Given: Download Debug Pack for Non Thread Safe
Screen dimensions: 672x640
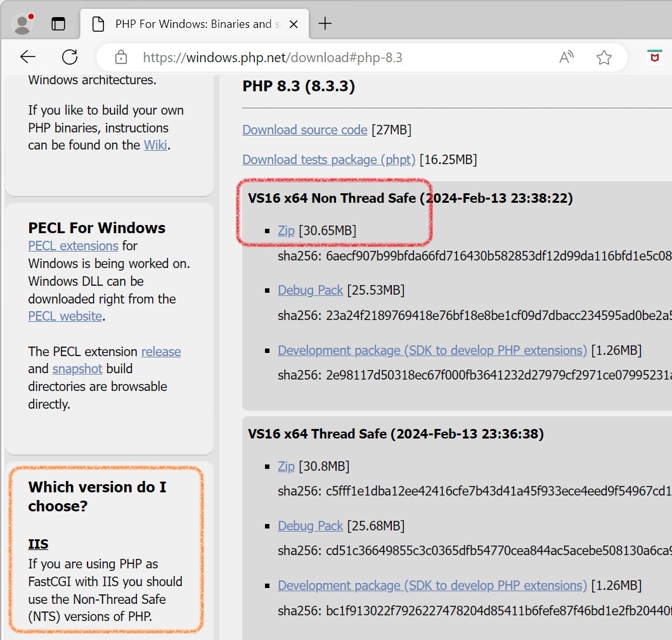Looking at the screenshot, I should [310, 290].
